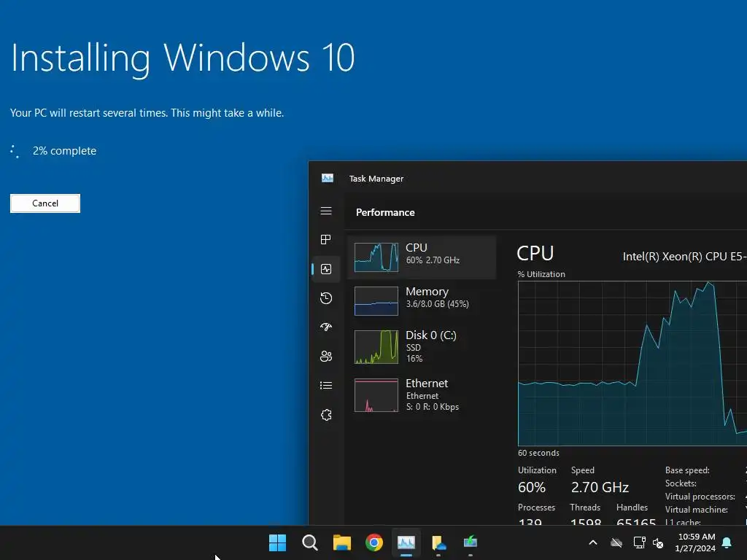Click Task Manager taskbar icon

pos(406,542)
